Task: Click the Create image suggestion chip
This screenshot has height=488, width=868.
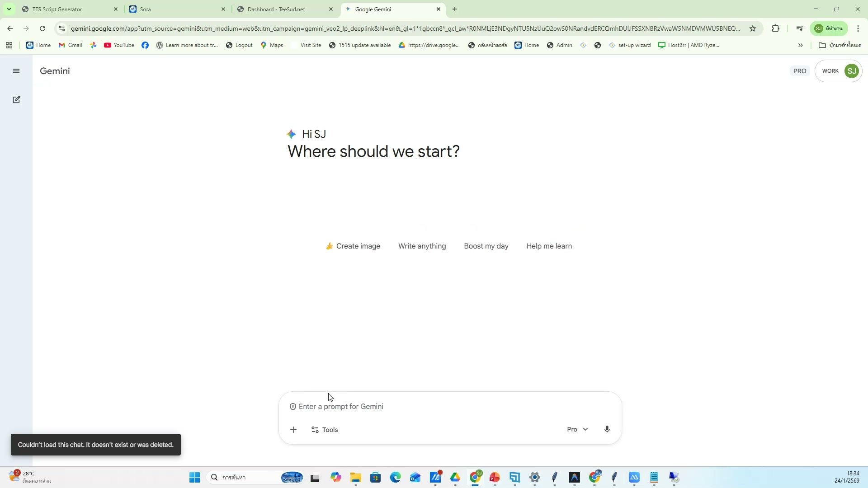Action: (353, 246)
